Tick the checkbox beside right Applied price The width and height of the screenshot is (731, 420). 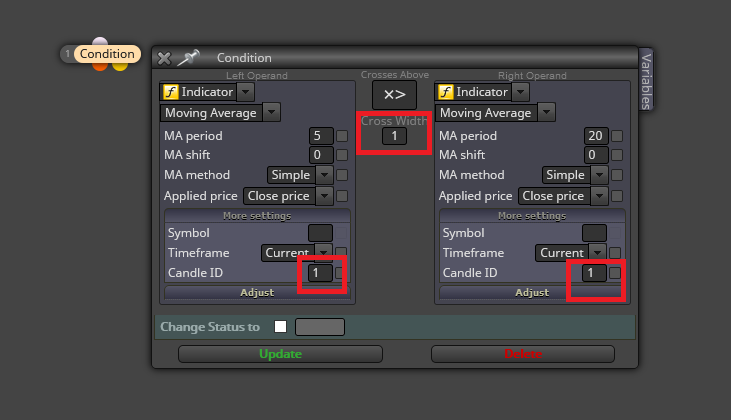tap(617, 196)
